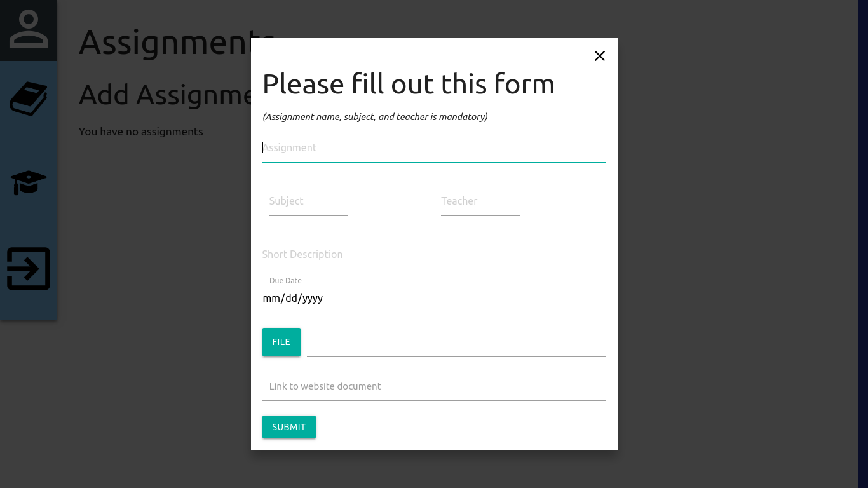The width and height of the screenshot is (868, 488).
Task: Click the Add Assignment heading behind the dialog
Action: [x=165, y=95]
